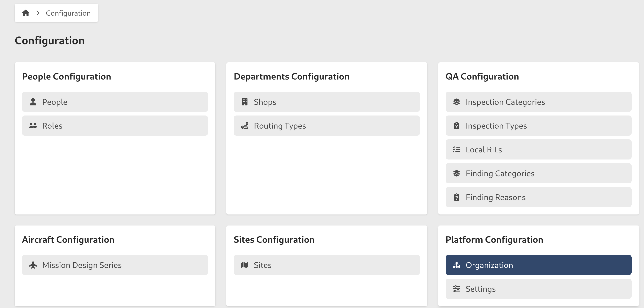This screenshot has width=644, height=308.
Task: Click the home icon in the breadcrumb
Action: (26, 13)
